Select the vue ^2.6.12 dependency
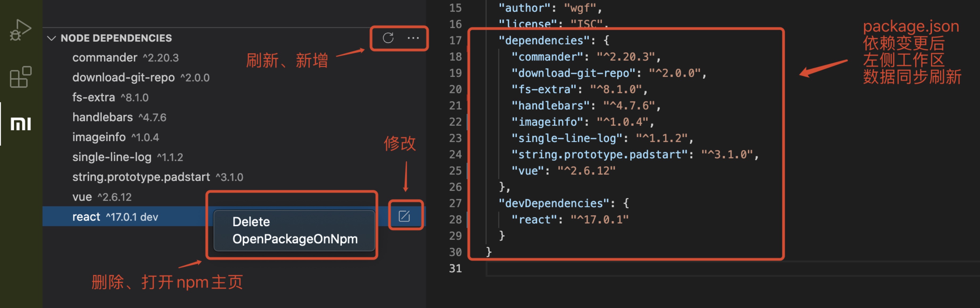The height and width of the screenshot is (308, 980). coord(234,197)
